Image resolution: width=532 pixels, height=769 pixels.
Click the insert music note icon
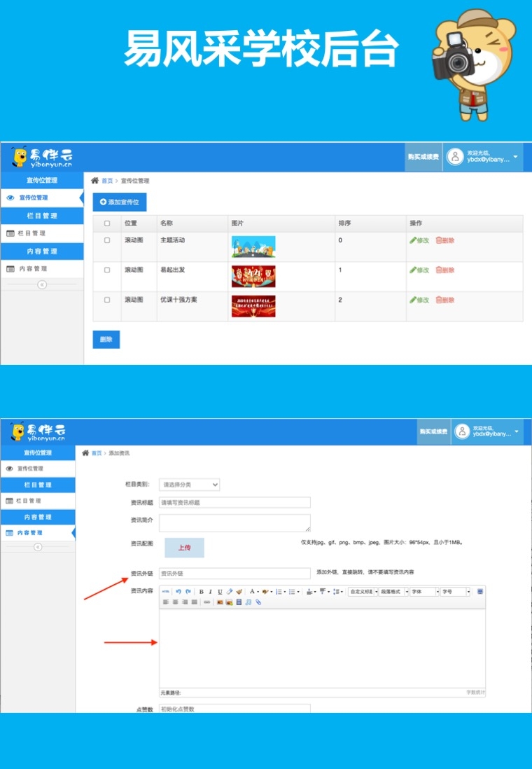pyautogui.click(x=248, y=602)
